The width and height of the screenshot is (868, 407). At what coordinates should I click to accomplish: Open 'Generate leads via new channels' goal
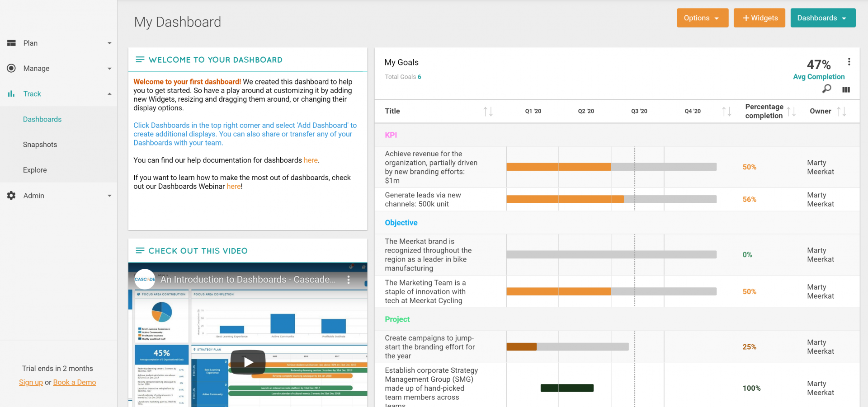pos(423,199)
